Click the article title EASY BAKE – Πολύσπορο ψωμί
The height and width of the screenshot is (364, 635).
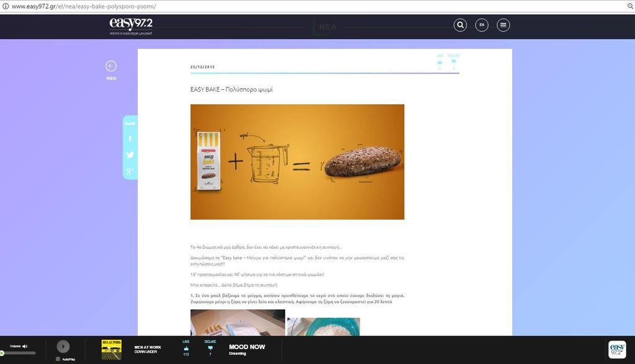[231, 89]
